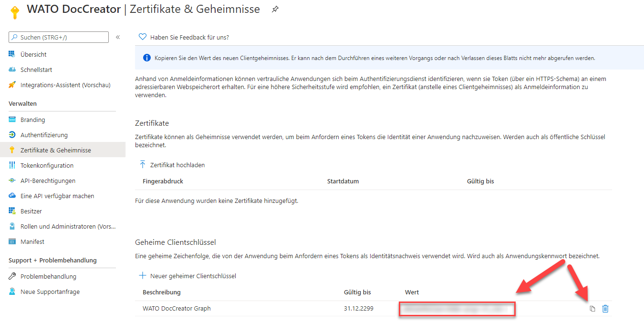
Task: Go to the Authentifizierung section
Action: click(x=44, y=135)
